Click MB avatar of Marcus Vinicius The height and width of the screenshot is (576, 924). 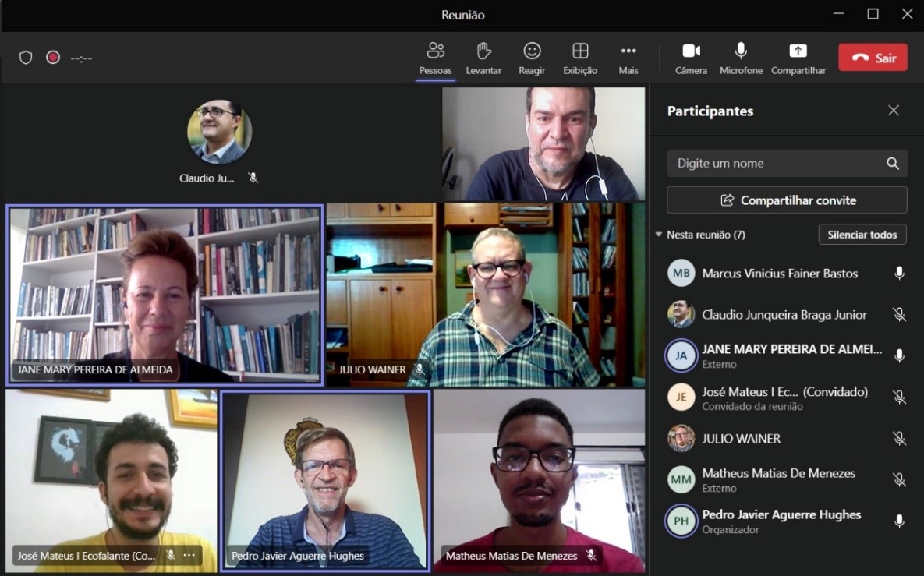tap(681, 274)
